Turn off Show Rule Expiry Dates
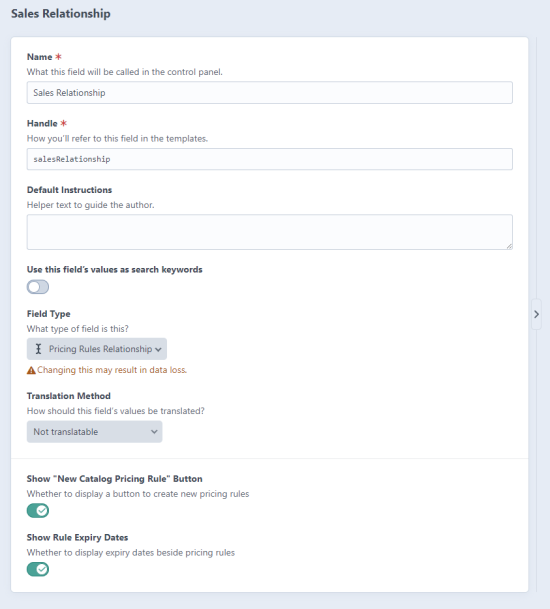This screenshot has height=609, width=550. point(38,569)
